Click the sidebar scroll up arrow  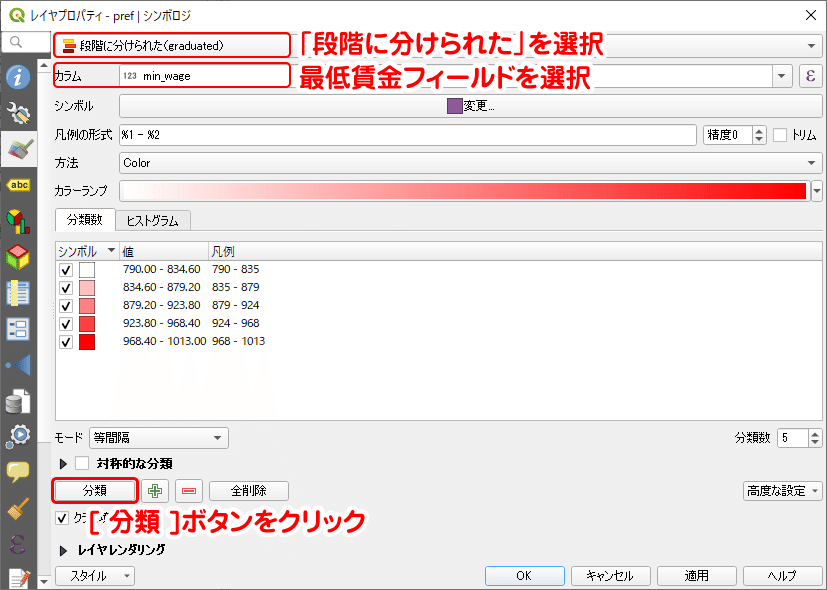[44, 66]
